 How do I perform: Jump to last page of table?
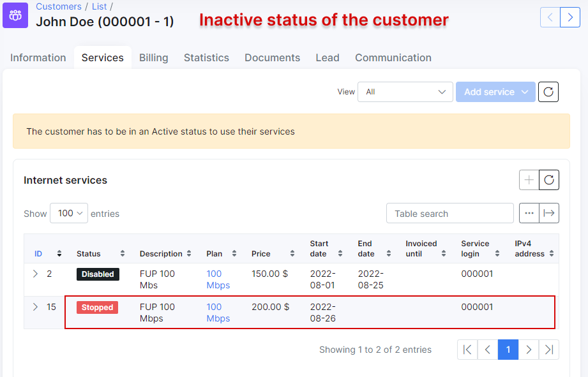(548, 350)
